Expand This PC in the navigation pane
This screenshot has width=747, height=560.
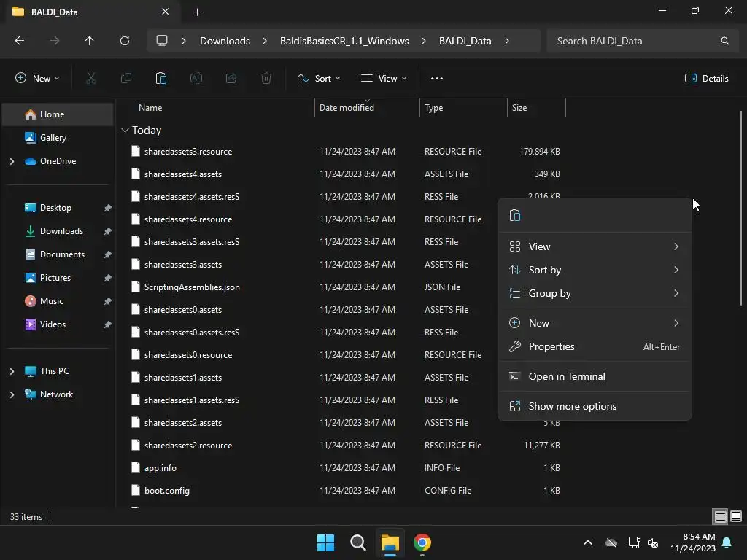[12, 371]
